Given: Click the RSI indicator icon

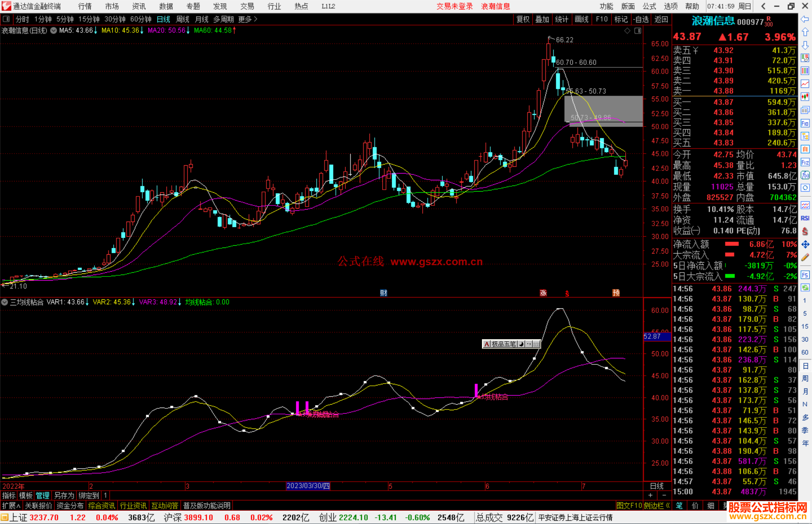Looking at the screenshot, I should tap(805, 218).
